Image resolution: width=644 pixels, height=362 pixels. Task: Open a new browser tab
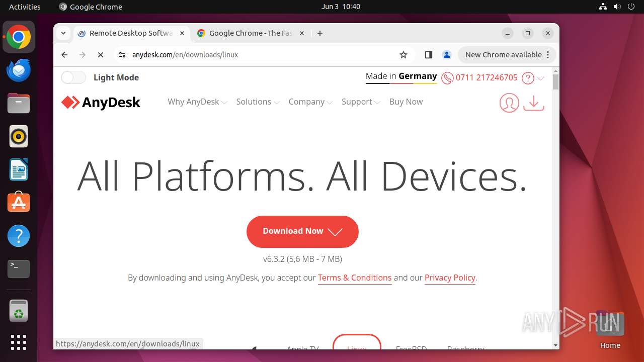[320, 33]
